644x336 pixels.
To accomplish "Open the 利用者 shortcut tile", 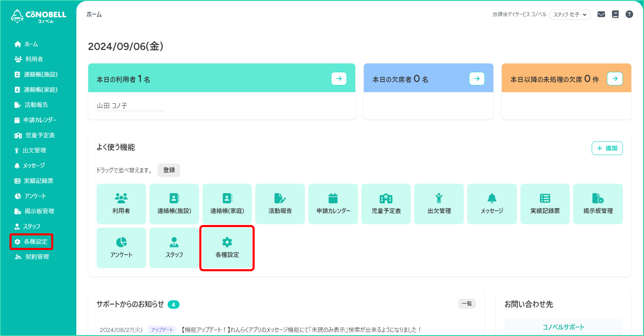I will (121, 204).
